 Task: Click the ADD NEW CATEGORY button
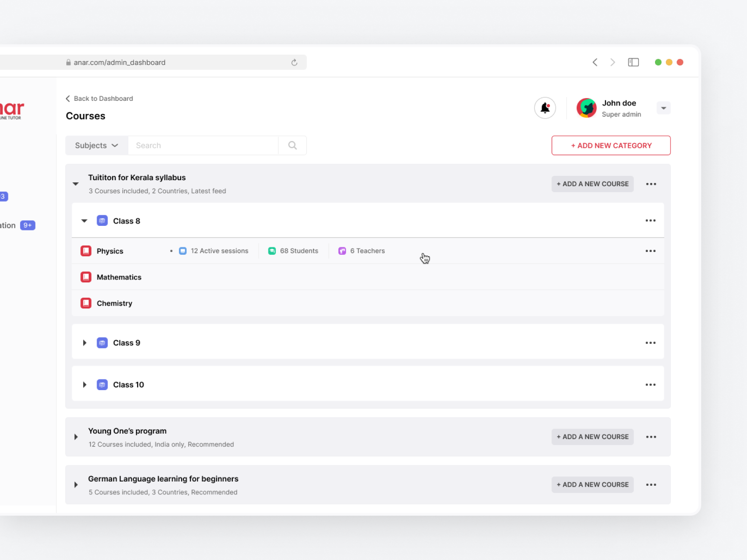[611, 145]
